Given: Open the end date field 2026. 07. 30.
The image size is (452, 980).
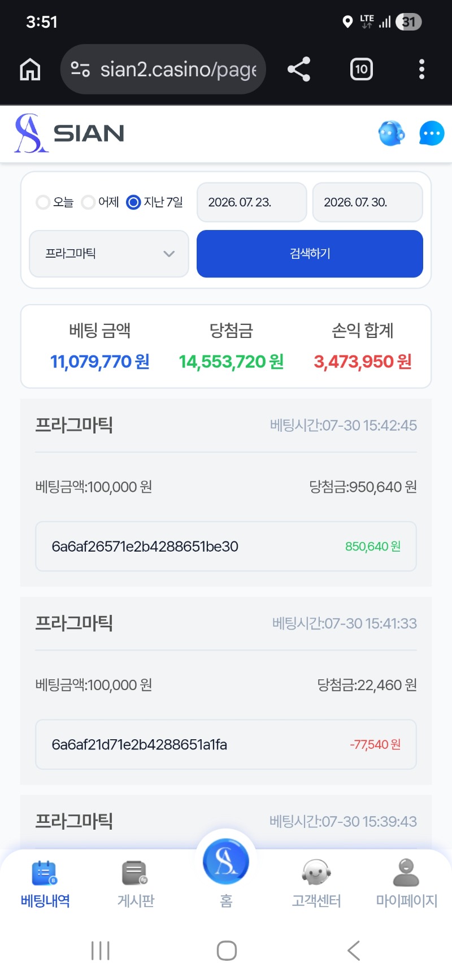Looking at the screenshot, I should coord(367,202).
